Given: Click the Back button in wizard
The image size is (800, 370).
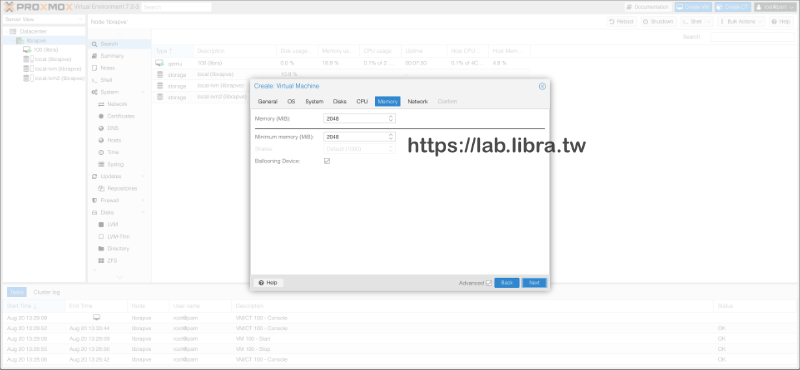Looking at the screenshot, I should 507,283.
